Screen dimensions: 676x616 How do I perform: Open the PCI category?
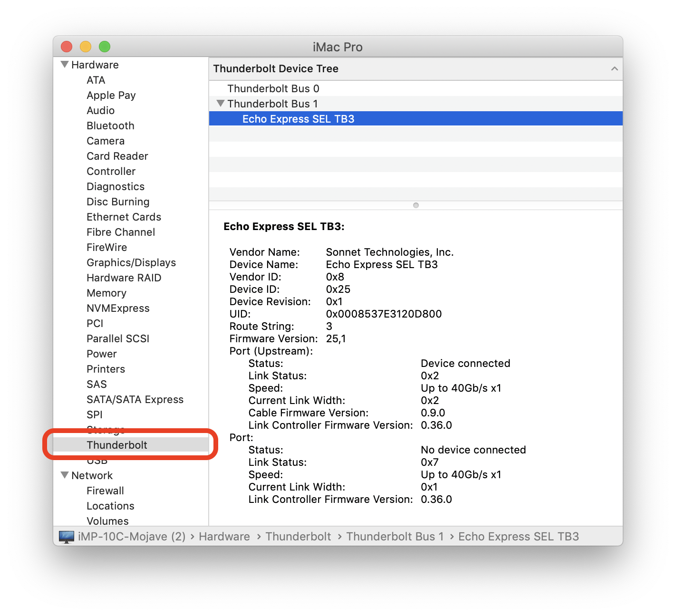[95, 323]
